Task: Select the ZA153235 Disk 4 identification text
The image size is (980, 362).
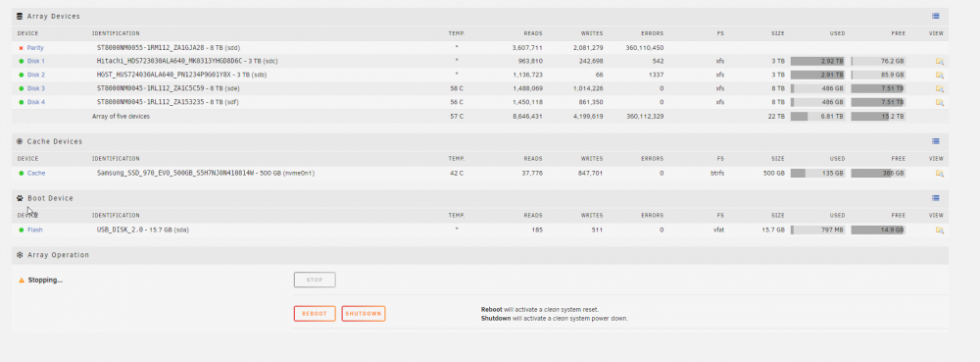Action: [x=168, y=103]
